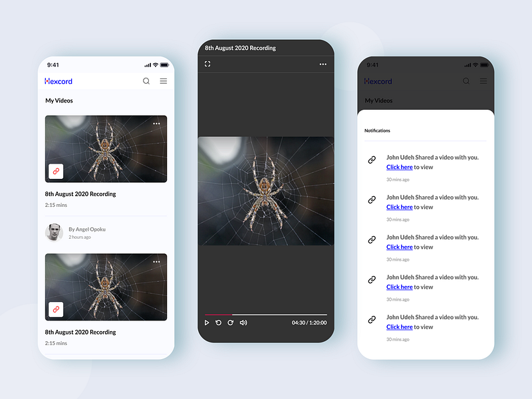Select the first '8th August 2020 Recording' title
Image resolution: width=532 pixels, height=399 pixels.
(x=80, y=194)
